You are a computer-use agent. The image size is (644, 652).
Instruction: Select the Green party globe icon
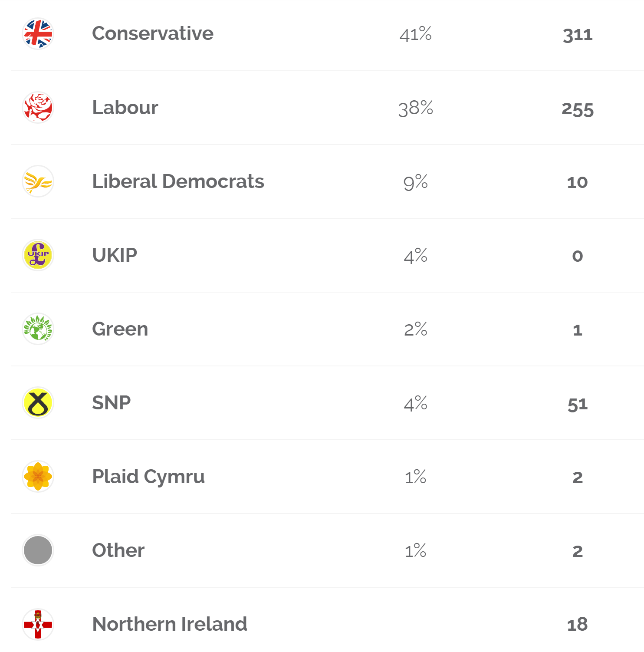click(x=38, y=329)
